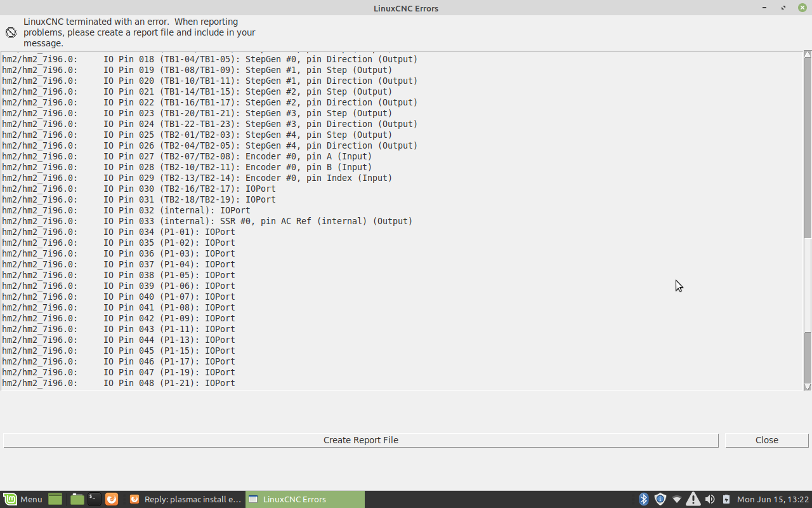Click the Close button in the error dialog

pos(767,440)
